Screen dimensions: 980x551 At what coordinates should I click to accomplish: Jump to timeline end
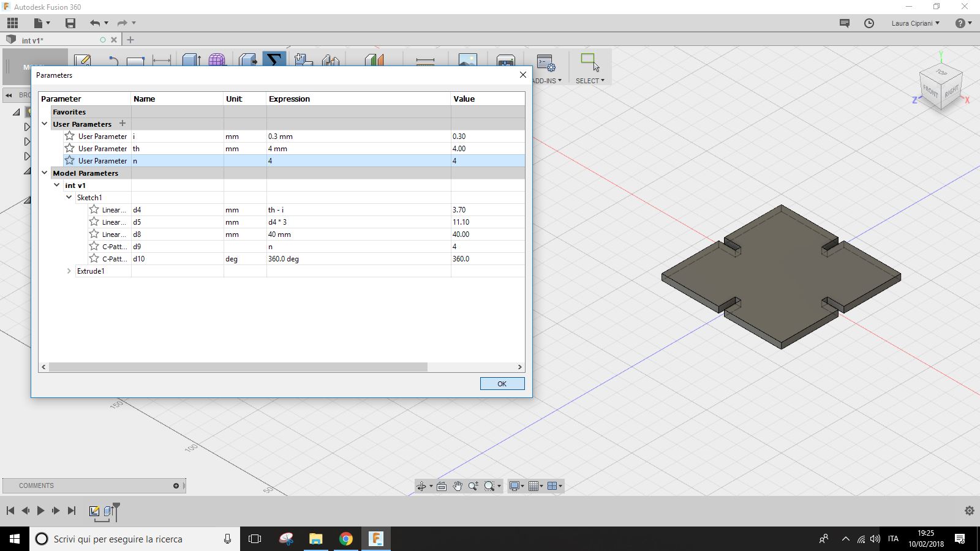pyautogui.click(x=72, y=511)
